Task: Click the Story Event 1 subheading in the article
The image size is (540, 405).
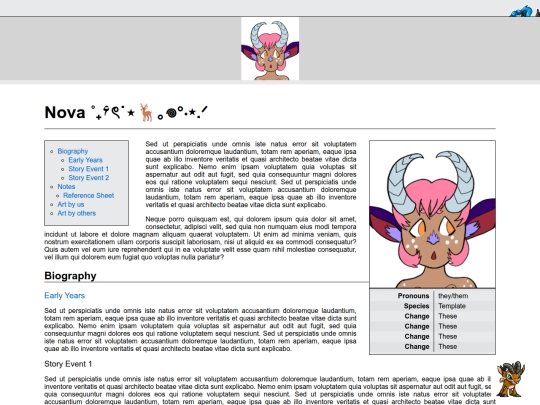Action: 68,364
